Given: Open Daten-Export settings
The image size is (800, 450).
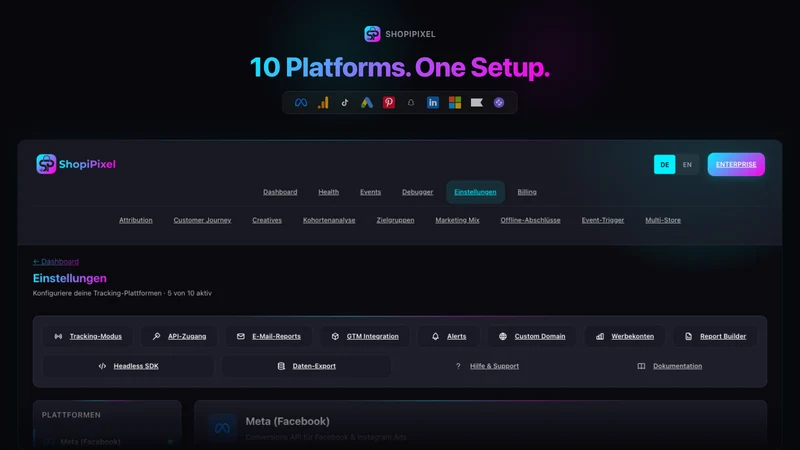Looking at the screenshot, I should 307,366.
